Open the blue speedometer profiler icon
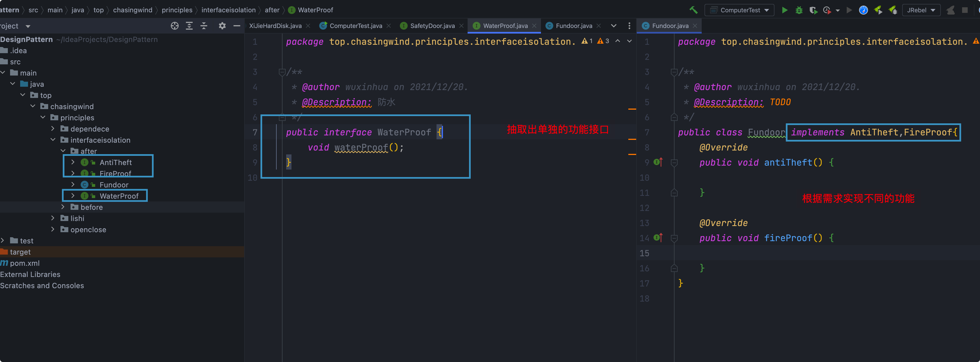This screenshot has width=980, height=362. (864, 10)
